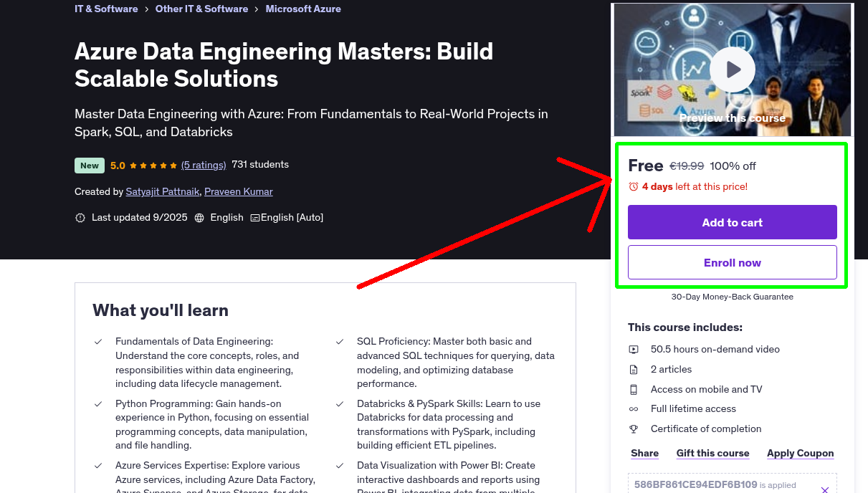Open the IT & Software breadcrumb

[106, 9]
